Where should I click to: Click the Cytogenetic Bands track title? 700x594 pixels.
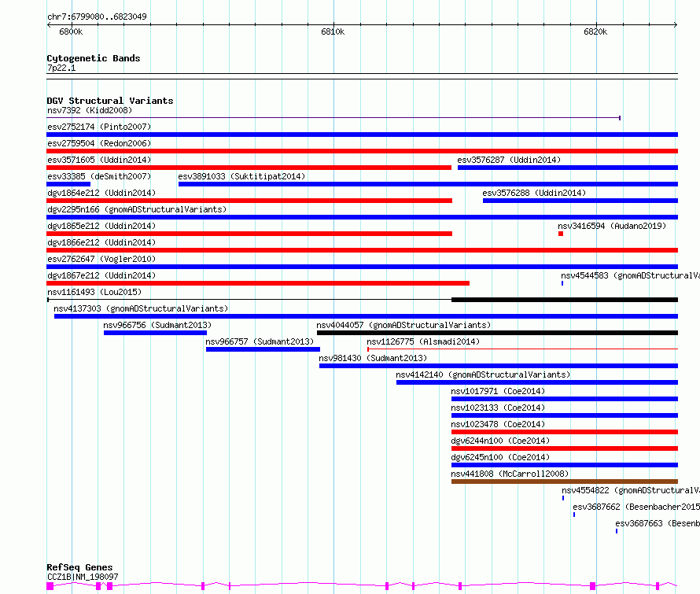[94, 58]
